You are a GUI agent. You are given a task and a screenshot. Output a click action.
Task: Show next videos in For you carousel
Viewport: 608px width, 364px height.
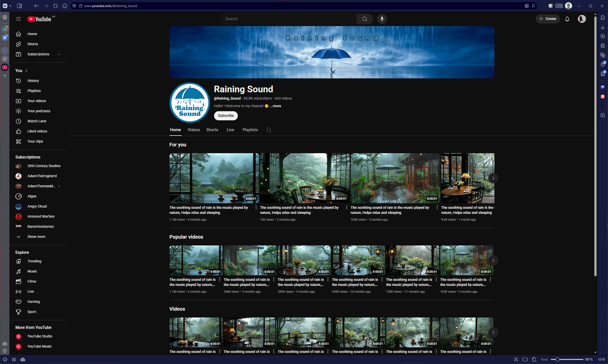point(493,178)
